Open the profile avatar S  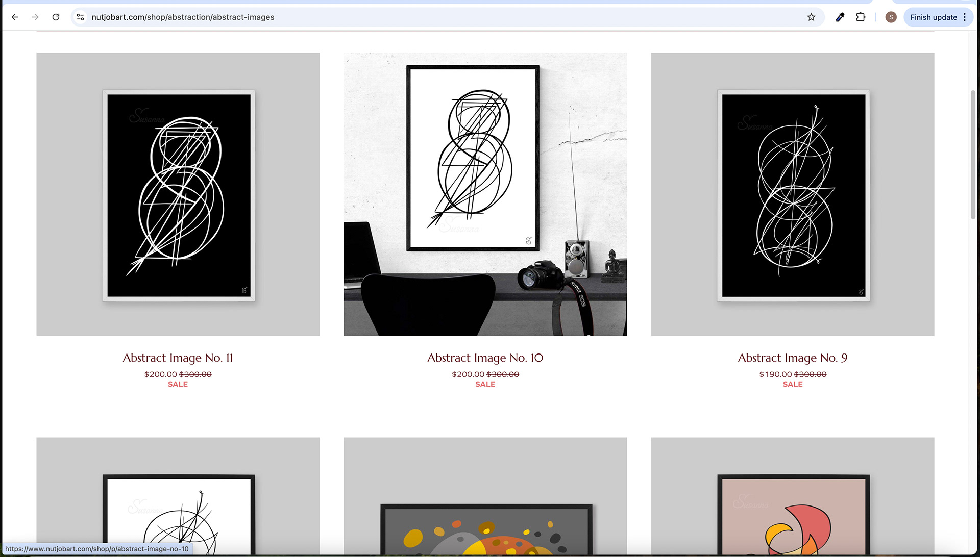pyautogui.click(x=891, y=17)
